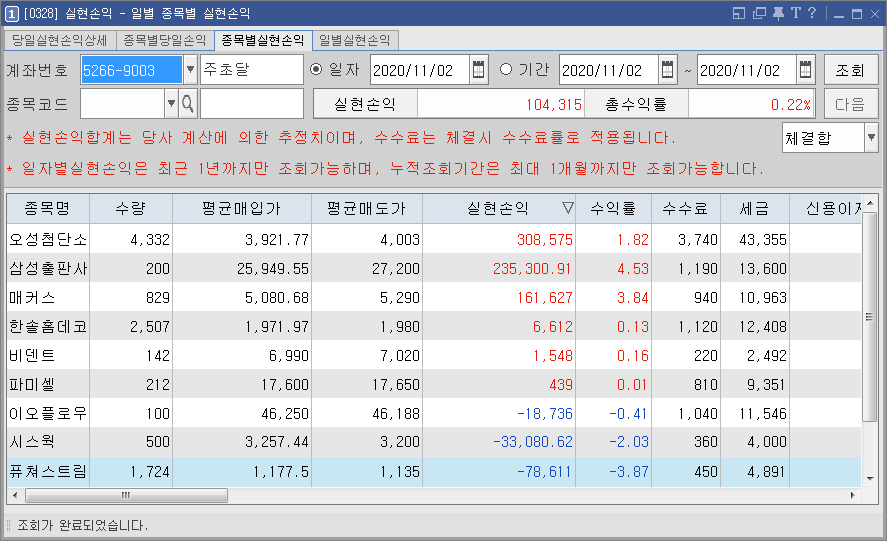887x541 pixels.
Task: Select the 종목별실현손익 tab
Action: tap(263, 40)
